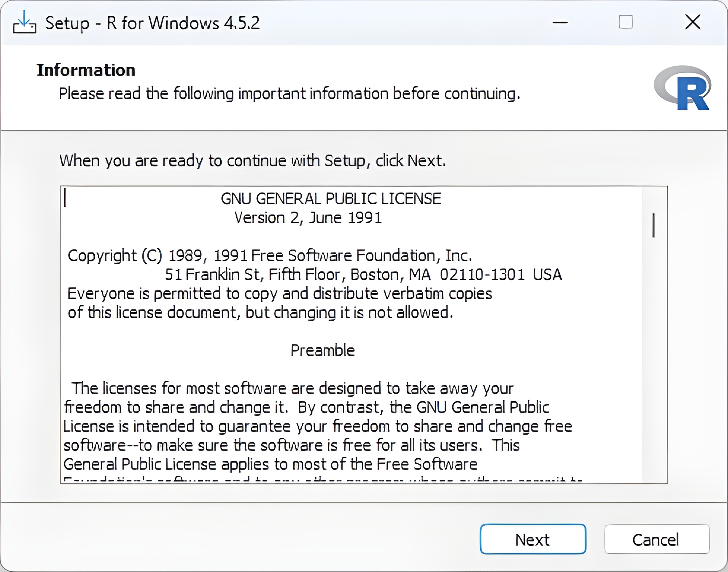Click the 'Everyone is permitted to copy' line
This screenshot has height=572, width=728.
click(279, 294)
